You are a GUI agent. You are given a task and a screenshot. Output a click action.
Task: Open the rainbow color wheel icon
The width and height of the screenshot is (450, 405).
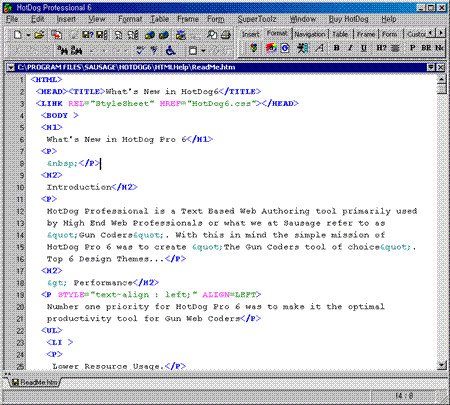pyautogui.click(x=271, y=48)
